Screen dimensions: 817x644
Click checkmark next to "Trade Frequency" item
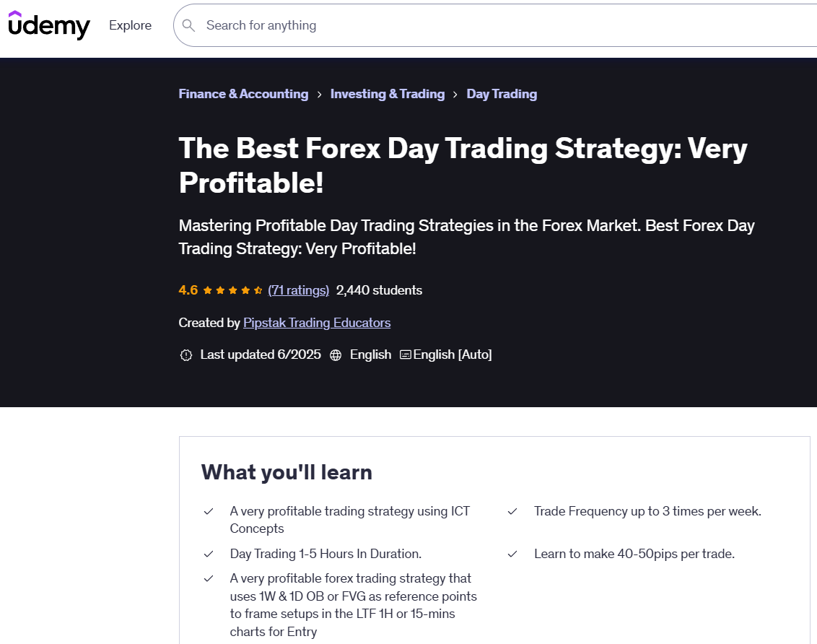pyautogui.click(x=512, y=512)
